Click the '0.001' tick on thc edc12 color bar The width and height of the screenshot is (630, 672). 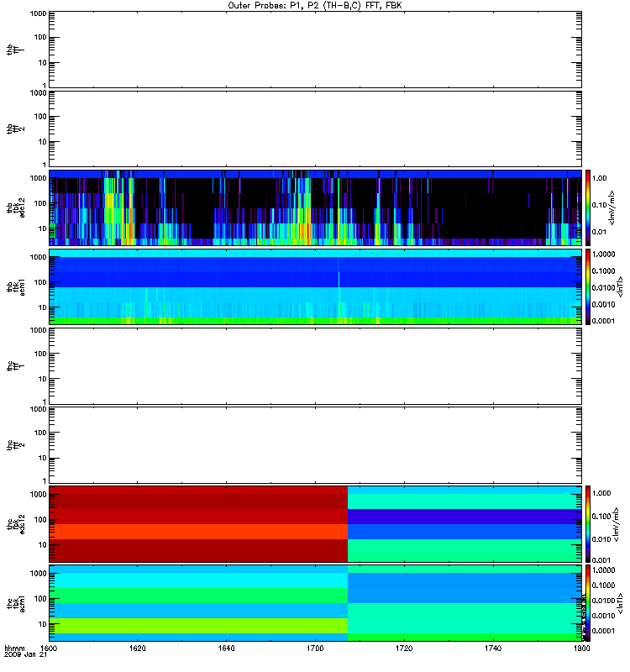click(x=601, y=560)
